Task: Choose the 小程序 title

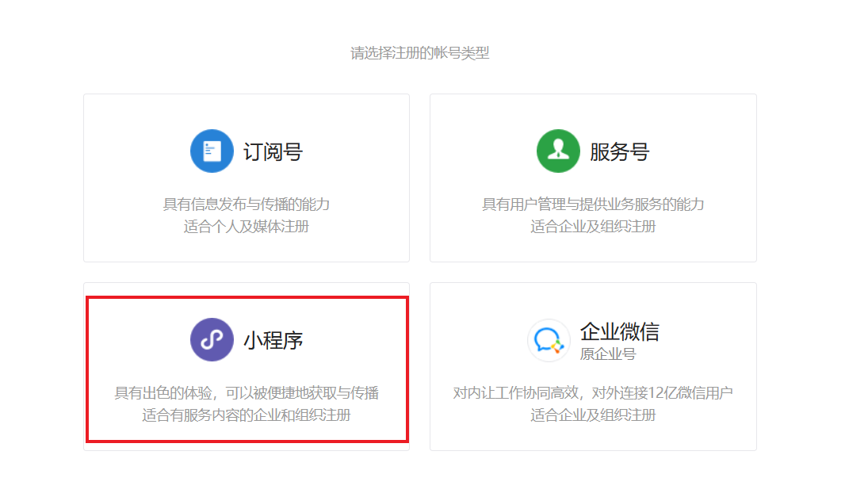Action: pyautogui.click(x=273, y=340)
